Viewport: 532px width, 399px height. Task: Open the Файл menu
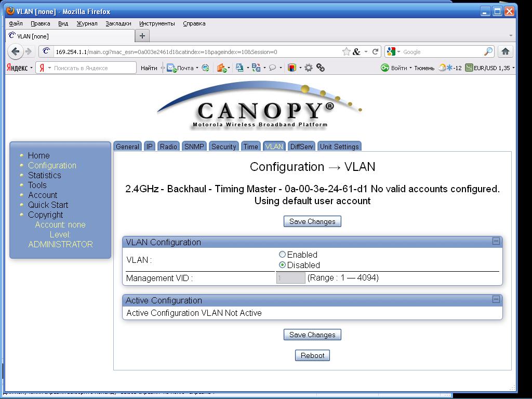[x=16, y=23]
